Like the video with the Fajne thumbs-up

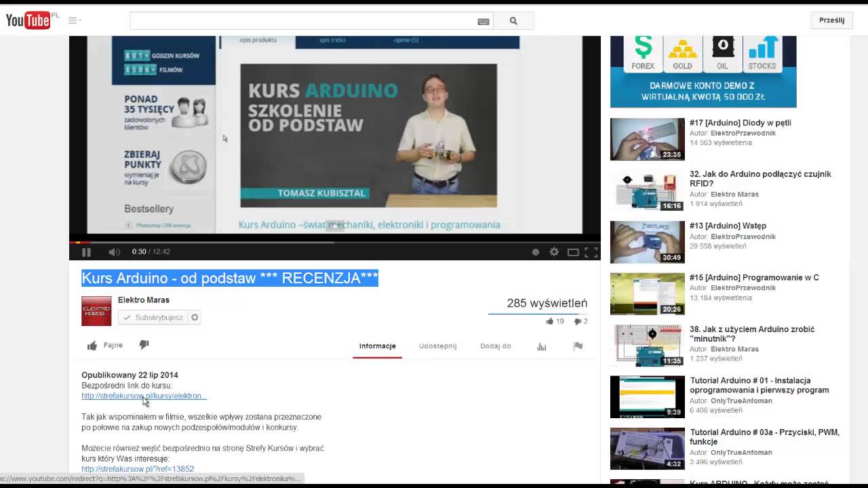click(105, 345)
